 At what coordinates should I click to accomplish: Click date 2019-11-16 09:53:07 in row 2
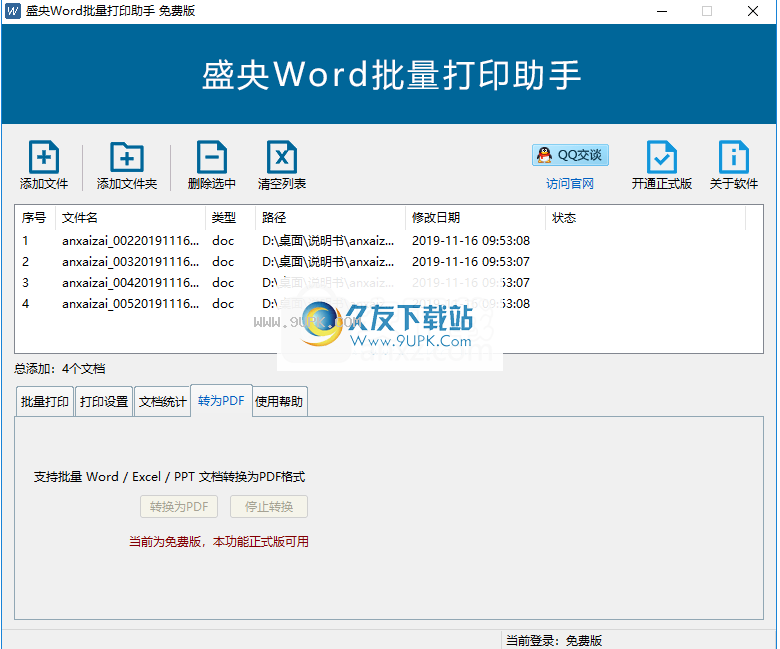471,262
